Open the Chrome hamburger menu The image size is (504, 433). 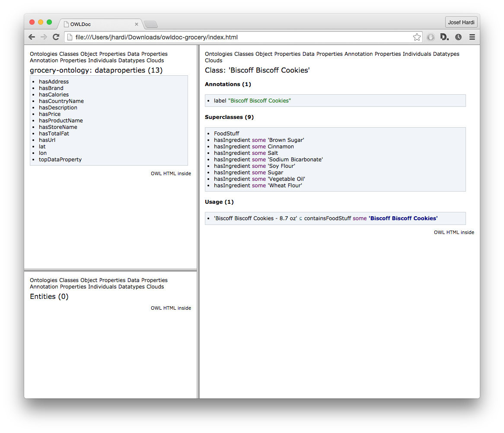tap(472, 37)
